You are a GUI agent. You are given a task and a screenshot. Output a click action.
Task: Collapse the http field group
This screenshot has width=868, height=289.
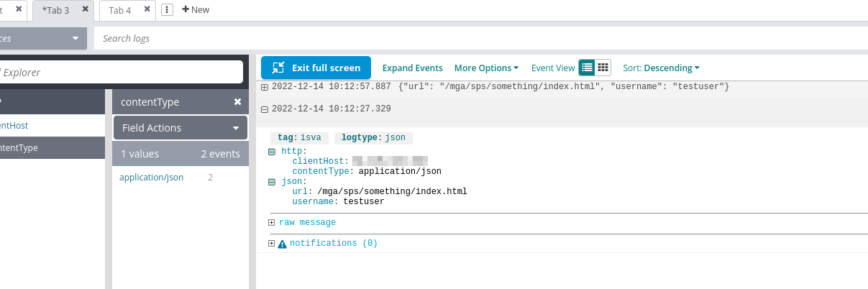(272, 152)
